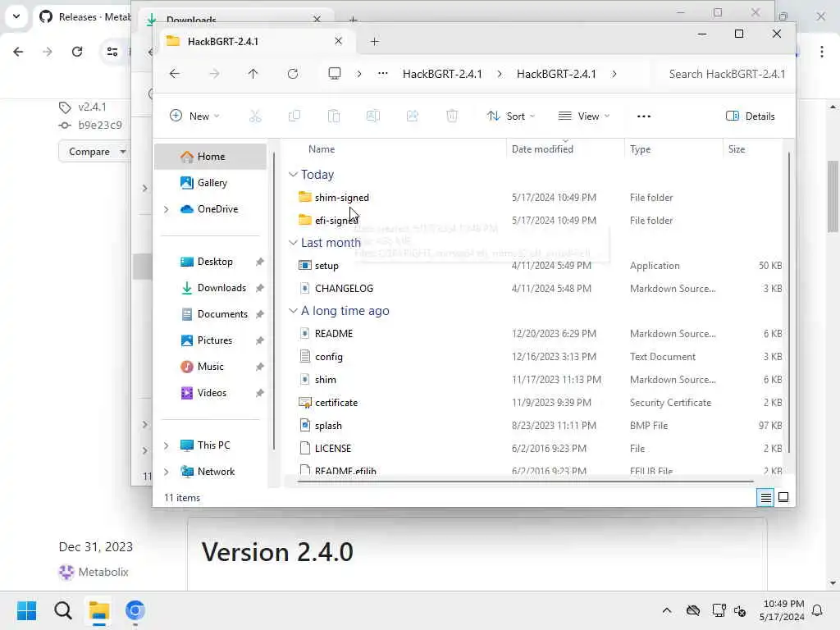Add a new File Explorer tab
840x630 pixels.
click(374, 41)
